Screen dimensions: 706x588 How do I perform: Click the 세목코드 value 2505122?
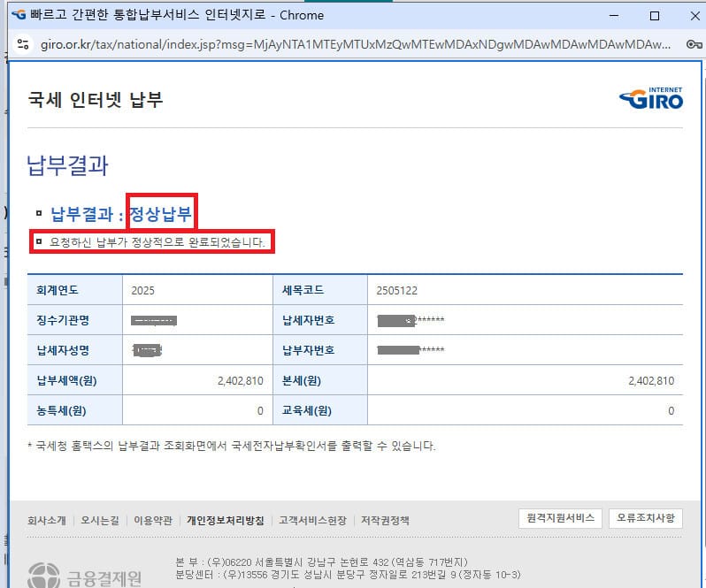coord(396,290)
